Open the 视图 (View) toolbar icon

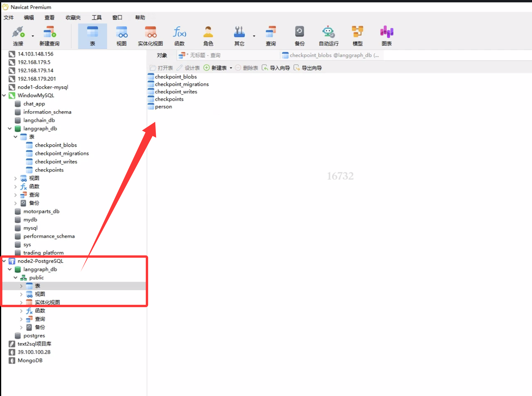click(121, 36)
